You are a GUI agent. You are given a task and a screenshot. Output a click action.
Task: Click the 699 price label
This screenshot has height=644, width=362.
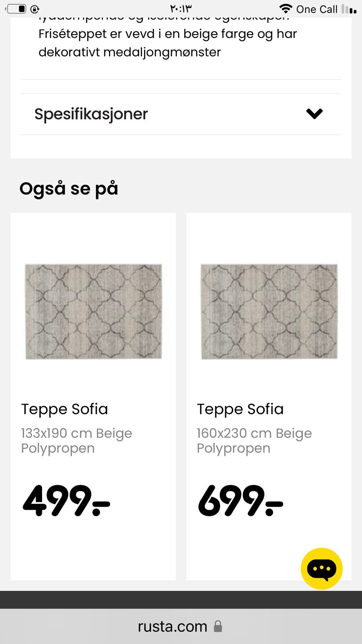[241, 501]
